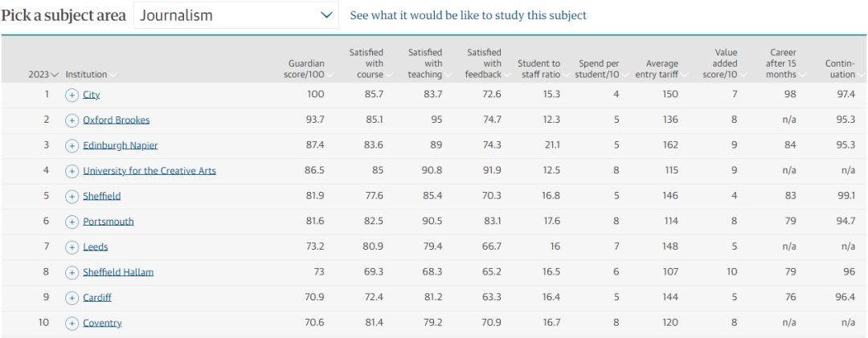Viewport: 868px width, 338px height.
Task: Expand Oxford Brookes row details icon
Action: (x=72, y=120)
